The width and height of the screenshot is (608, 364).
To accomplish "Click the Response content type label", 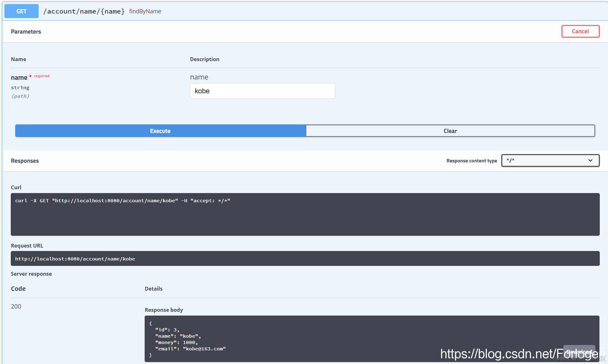I will (472, 161).
